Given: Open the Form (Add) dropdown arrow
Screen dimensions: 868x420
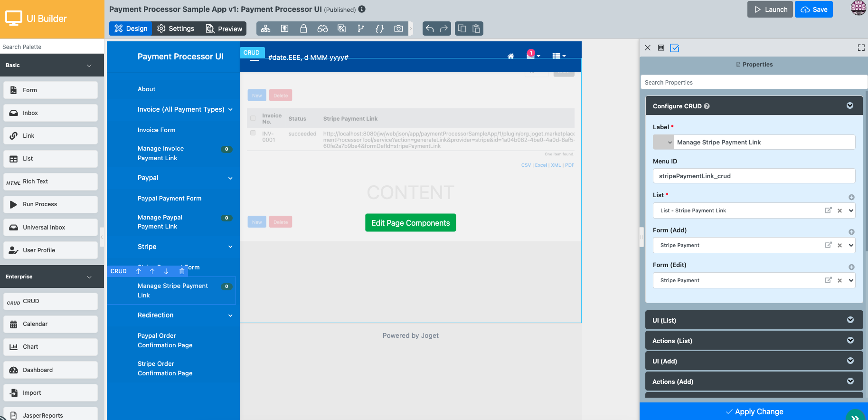Looking at the screenshot, I should coord(851,245).
